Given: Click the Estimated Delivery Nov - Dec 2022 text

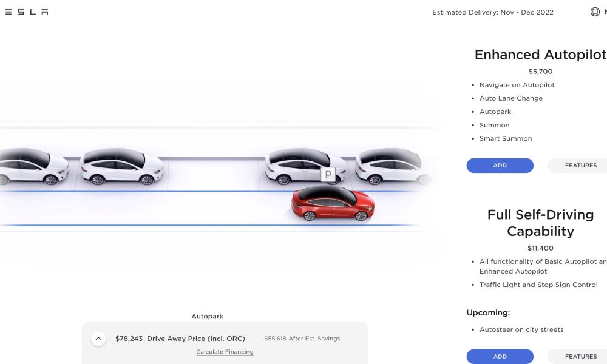Looking at the screenshot, I should (493, 12).
